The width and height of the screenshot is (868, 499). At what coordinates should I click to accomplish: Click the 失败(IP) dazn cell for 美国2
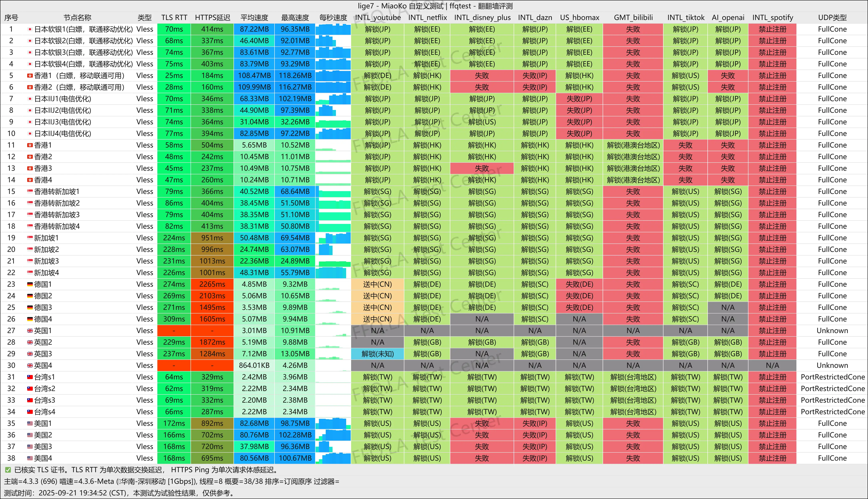coord(535,435)
